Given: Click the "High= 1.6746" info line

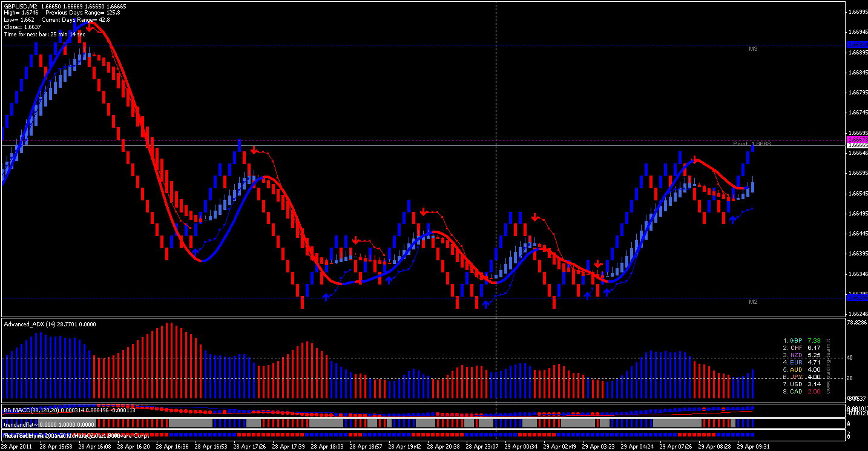Looking at the screenshot, I should [21, 13].
